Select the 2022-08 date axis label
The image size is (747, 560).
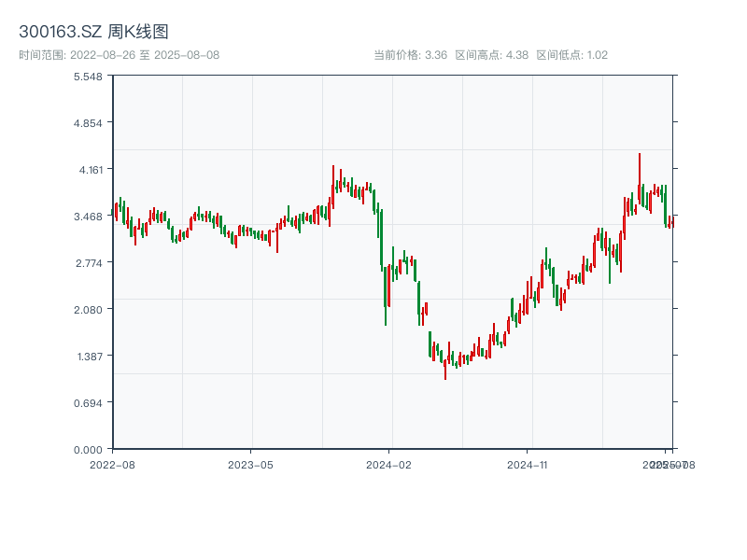pyautogui.click(x=112, y=464)
